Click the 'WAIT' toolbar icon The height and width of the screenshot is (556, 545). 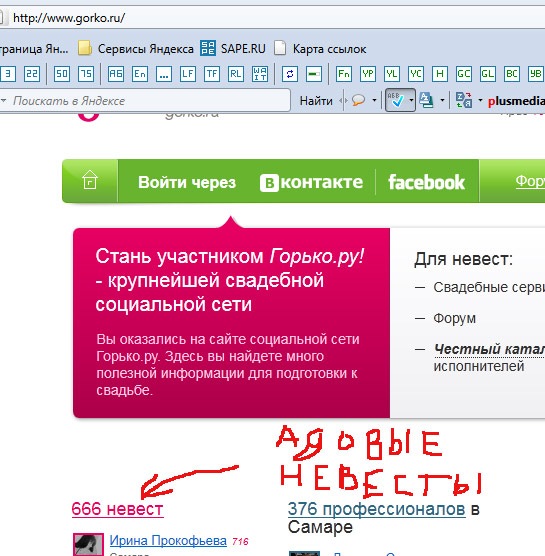coord(260,74)
